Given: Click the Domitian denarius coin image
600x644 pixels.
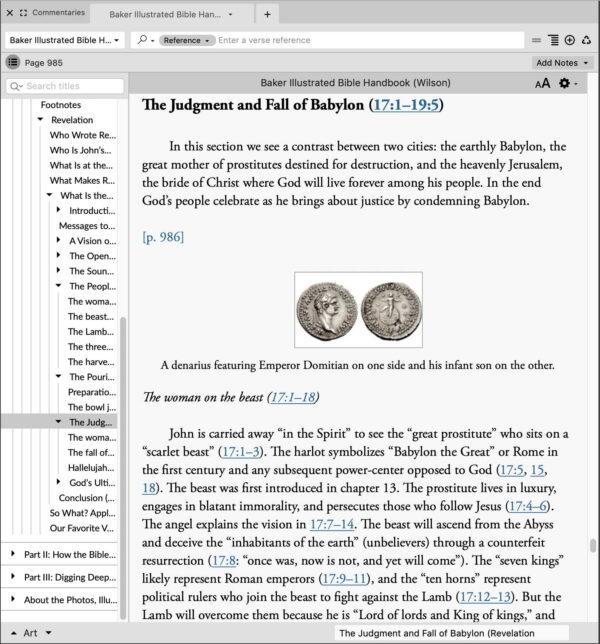Looking at the screenshot, I should click(x=359, y=310).
